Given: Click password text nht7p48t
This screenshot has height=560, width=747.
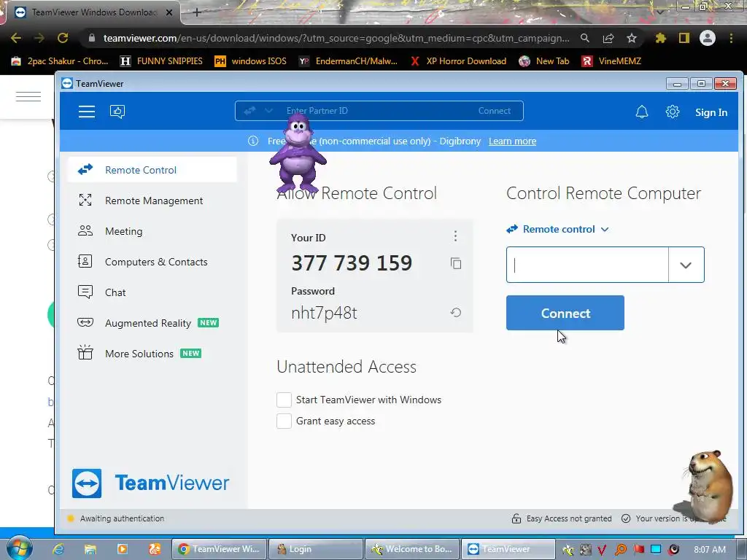Looking at the screenshot, I should click(324, 313).
